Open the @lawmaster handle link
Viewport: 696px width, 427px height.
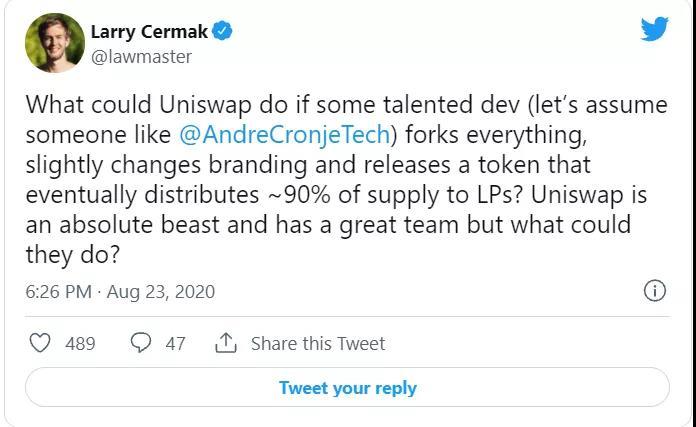coord(141,57)
